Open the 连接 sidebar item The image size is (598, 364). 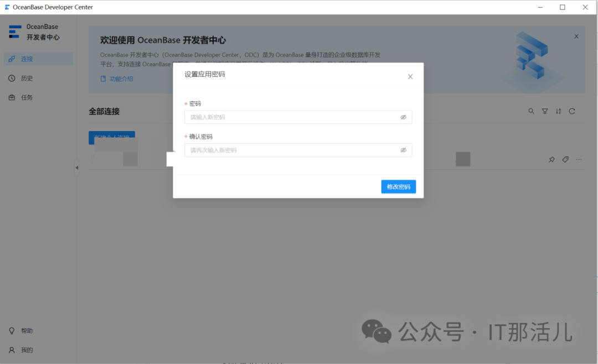(38, 59)
